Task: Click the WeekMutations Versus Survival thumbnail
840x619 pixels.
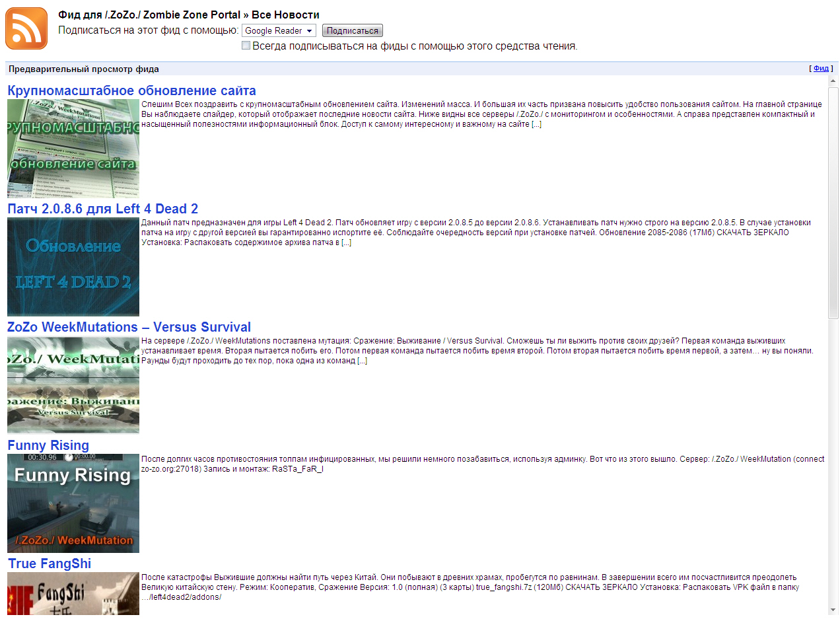Action: [x=73, y=385]
